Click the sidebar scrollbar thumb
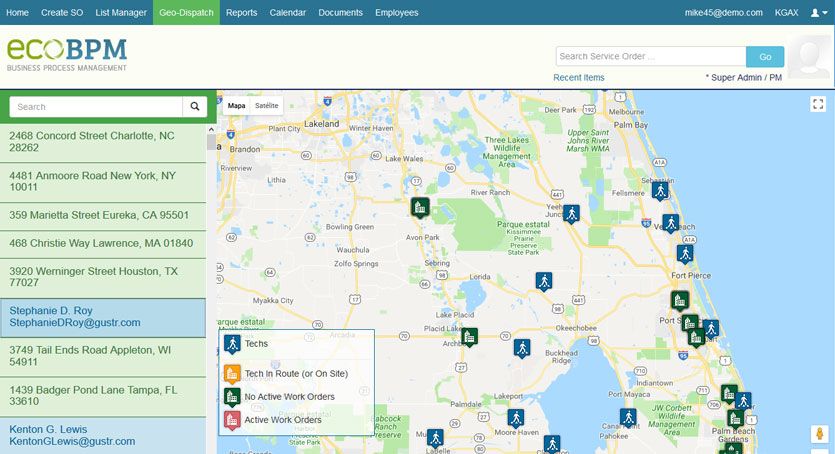835x454 pixels. pos(211,142)
